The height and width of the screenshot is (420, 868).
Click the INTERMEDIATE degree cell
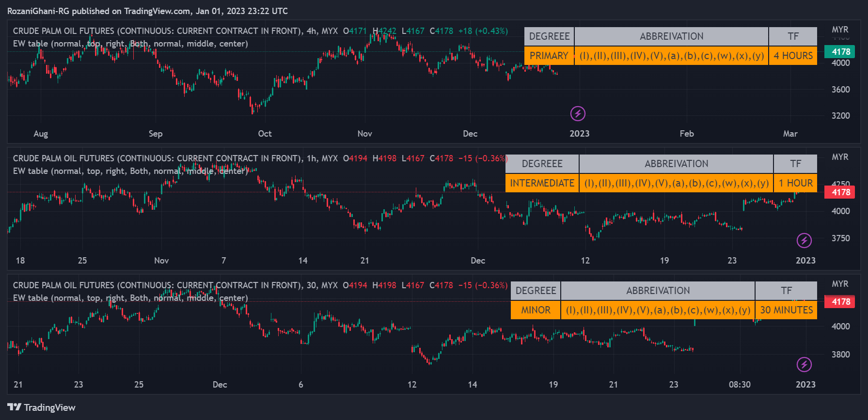(542, 183)
